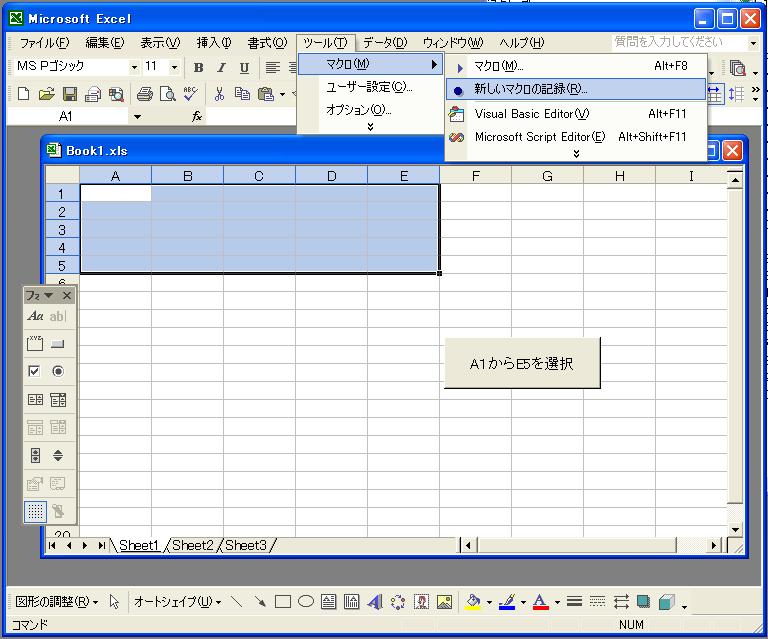Toggle Italic formatting button
The image size is (768, 639).
pos(221,68)
